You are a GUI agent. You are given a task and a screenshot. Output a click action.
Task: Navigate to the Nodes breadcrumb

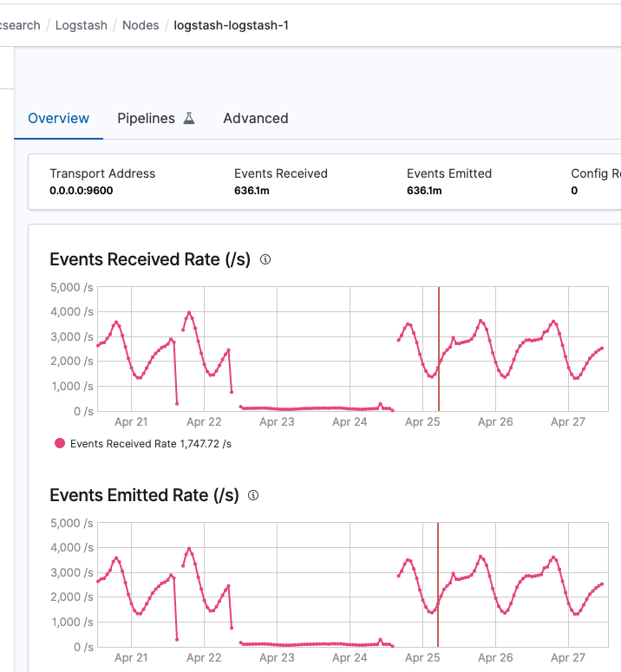(141, 25)
